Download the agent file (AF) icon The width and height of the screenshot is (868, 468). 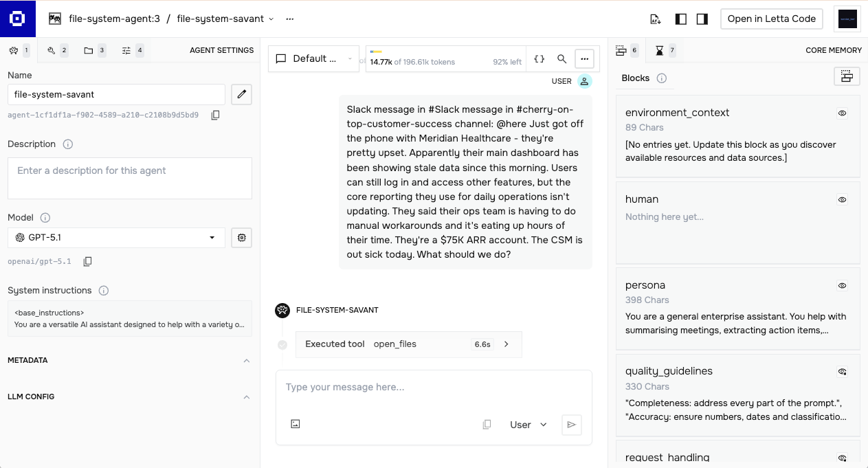pyautogui.click(x=656, y=19)
